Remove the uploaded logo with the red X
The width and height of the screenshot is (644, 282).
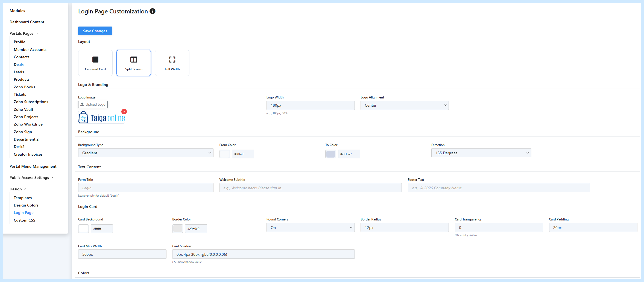(124, 112)
